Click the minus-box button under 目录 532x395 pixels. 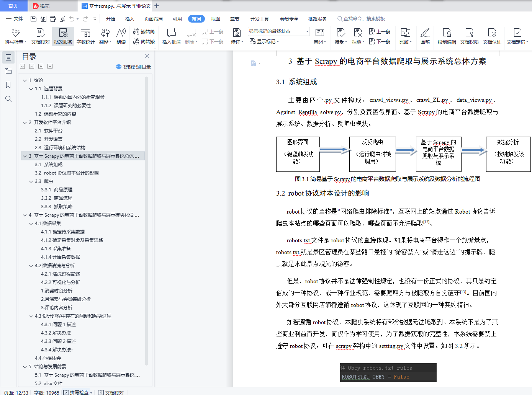[50, 67]
